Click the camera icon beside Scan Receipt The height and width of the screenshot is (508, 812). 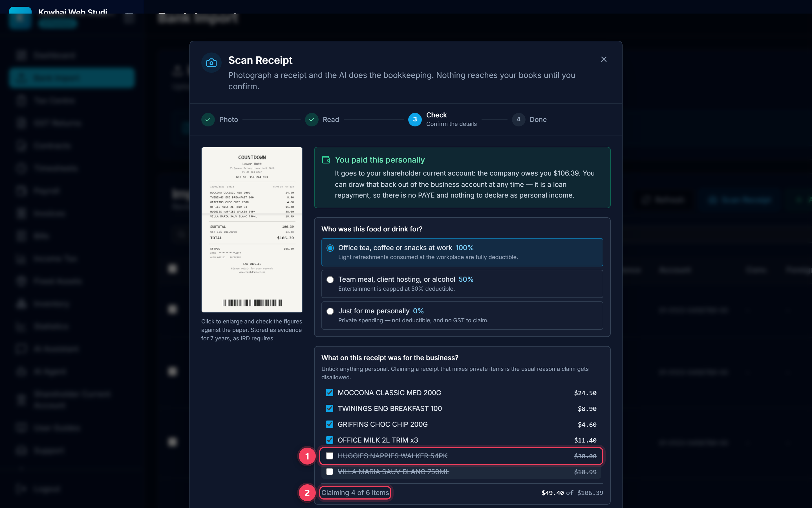coord(211,63)
